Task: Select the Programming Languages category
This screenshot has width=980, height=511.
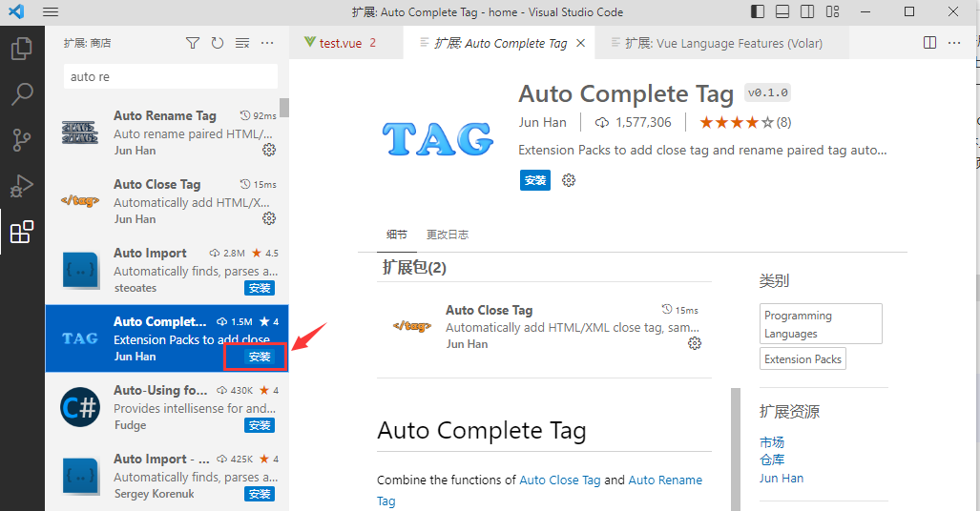Action: 821,323
